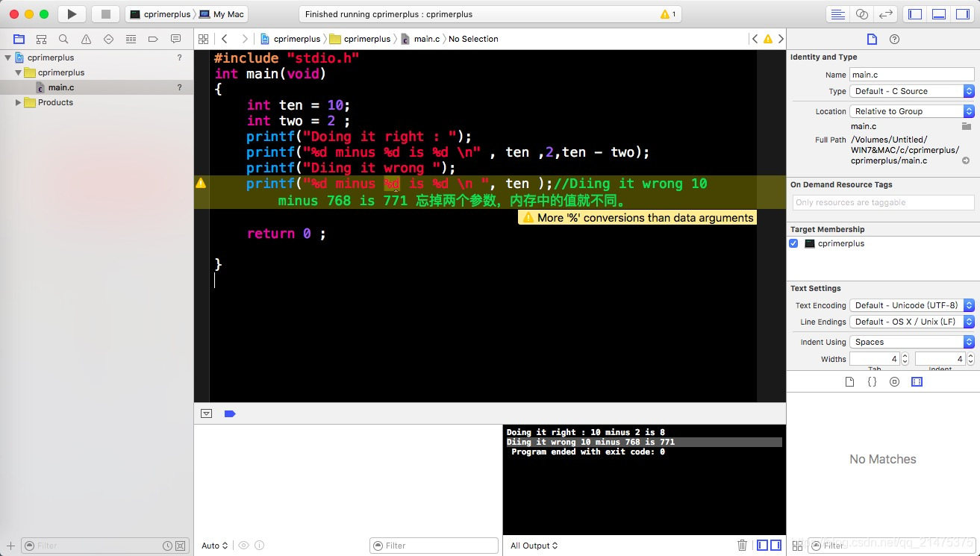
Task: Open the report navigator
Action: [175, 39]
